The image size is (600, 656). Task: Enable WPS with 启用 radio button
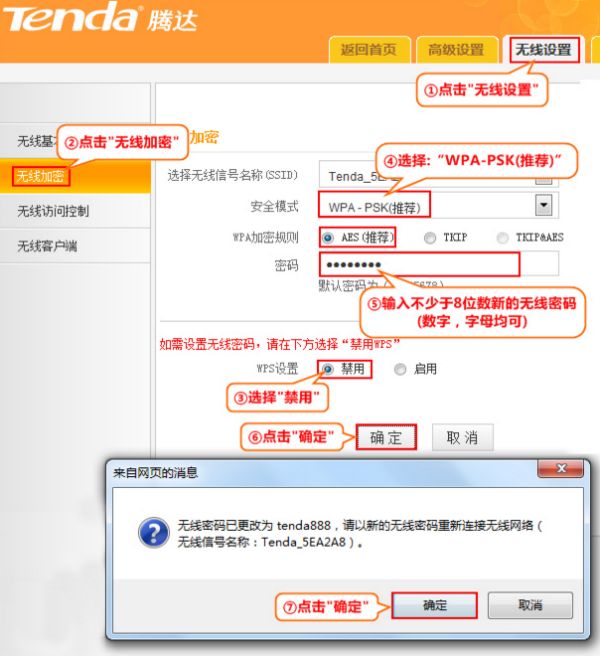coord(400,369)
